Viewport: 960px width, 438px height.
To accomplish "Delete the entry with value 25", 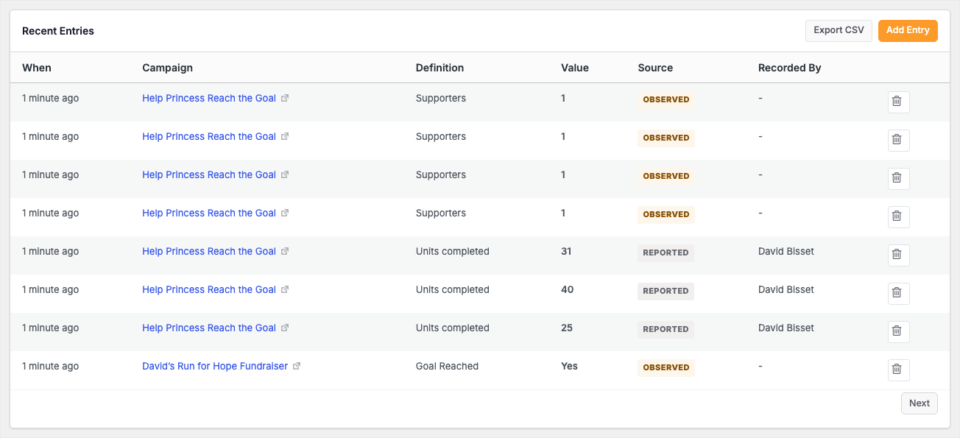I will pos(898,331).
